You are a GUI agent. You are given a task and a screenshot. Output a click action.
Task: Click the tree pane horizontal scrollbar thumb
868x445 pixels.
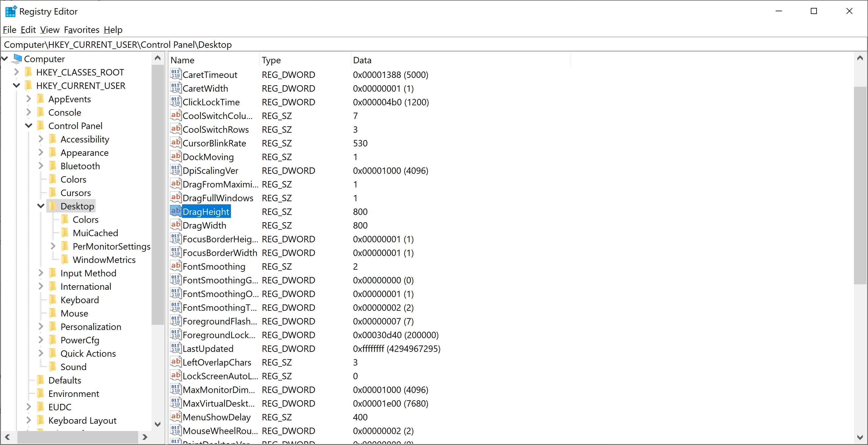pos(78,437)
